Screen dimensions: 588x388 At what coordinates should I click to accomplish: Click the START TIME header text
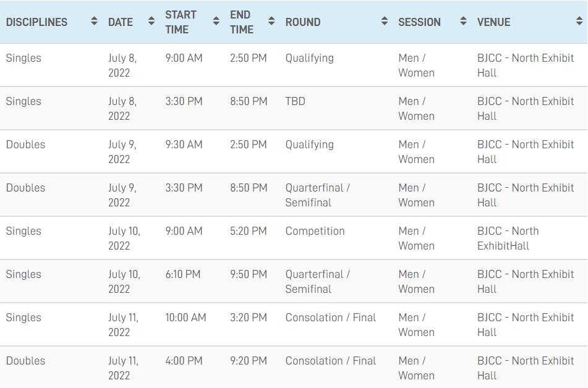[181, 22]
